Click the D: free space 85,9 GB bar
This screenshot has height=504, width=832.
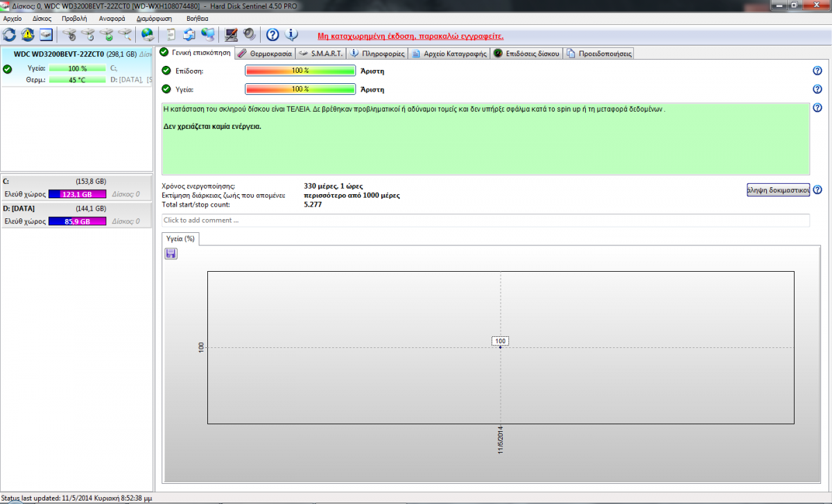click(77, 222)
